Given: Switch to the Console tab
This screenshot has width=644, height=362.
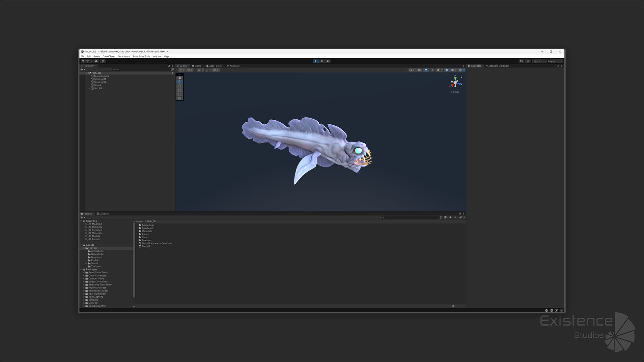Looking at the screenshot, I should tap(103, 214).
